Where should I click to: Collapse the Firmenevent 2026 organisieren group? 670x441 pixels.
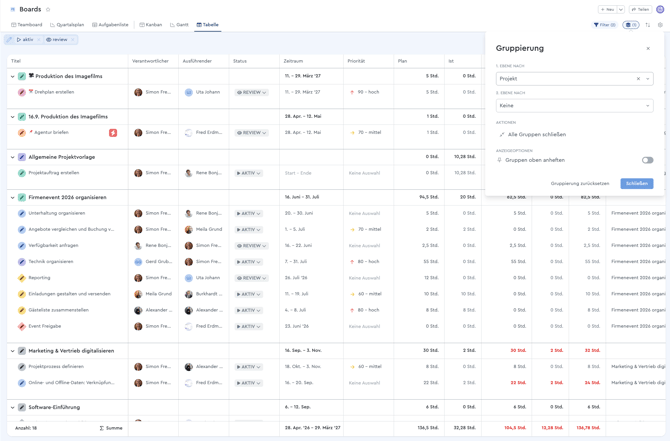(12, 197)
